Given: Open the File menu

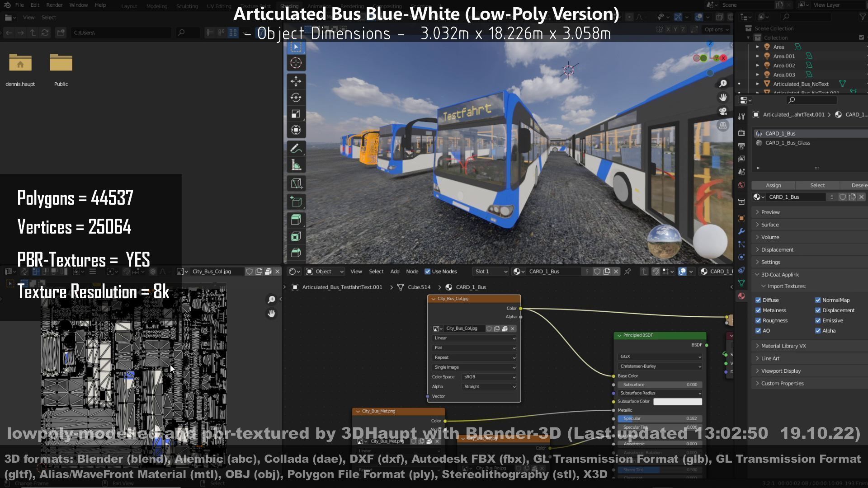Looking at the screenshot, I should click(x=19, y=5).
